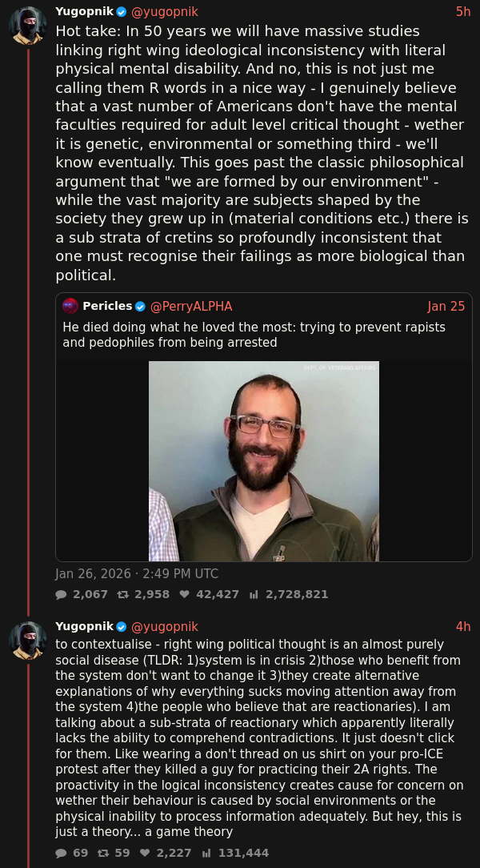Click the Yugopnik avatar on the first tweet
This screenshot has width=480, height=868.
click(27, 26)
